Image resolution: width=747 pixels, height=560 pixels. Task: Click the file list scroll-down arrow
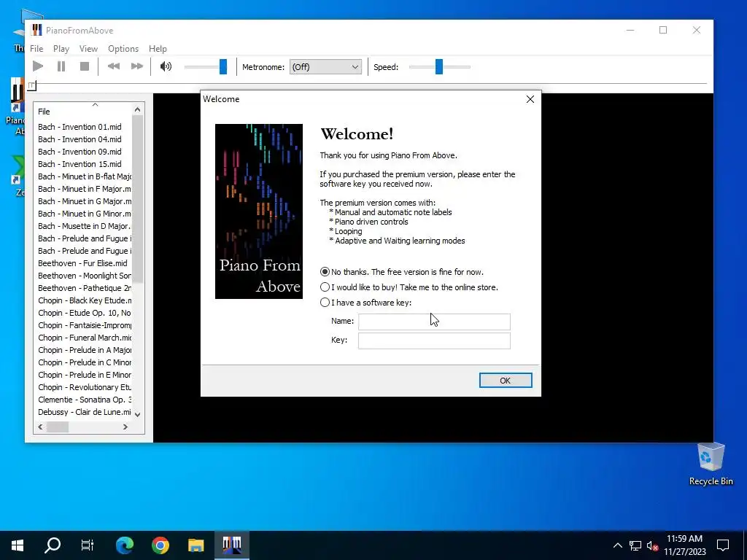(138, 414)
